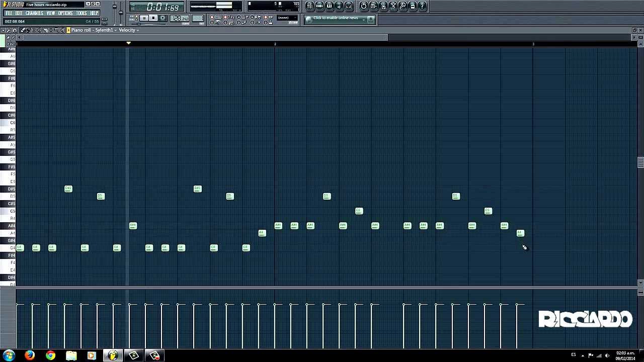The width and height of the screenshot is (644, 362).
Task: Select the piano roll draw pencil tool
Action: [x=23, y=30]
